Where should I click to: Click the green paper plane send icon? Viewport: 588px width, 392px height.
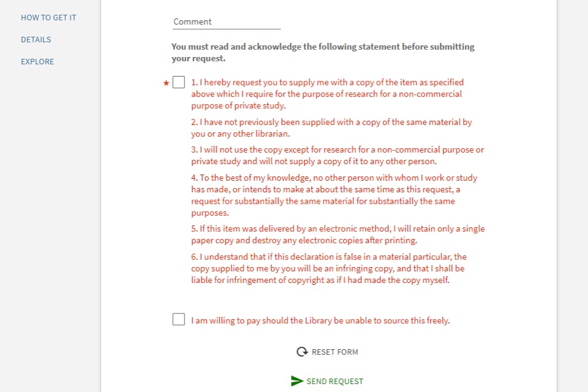pyautogui.click(x=297, y=381)
